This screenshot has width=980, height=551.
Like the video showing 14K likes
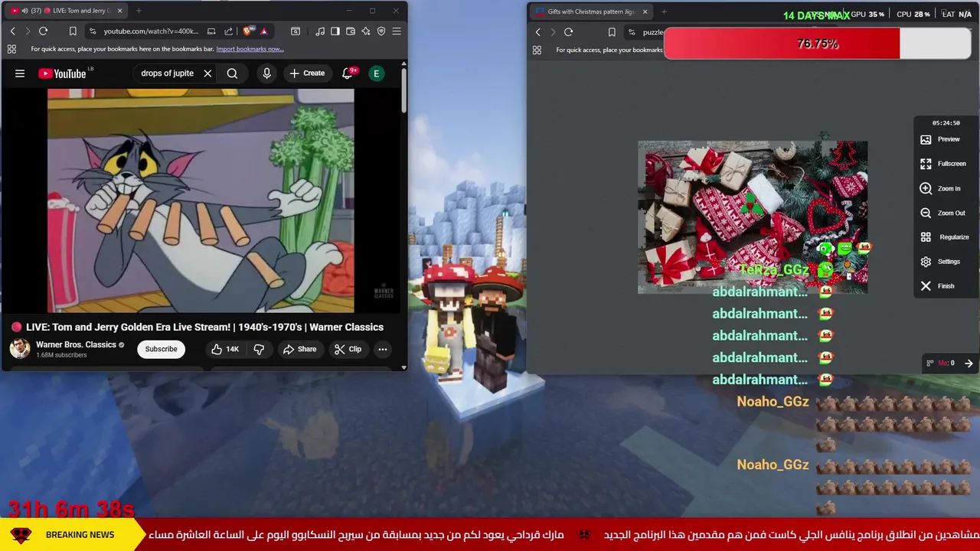[225, 349]
